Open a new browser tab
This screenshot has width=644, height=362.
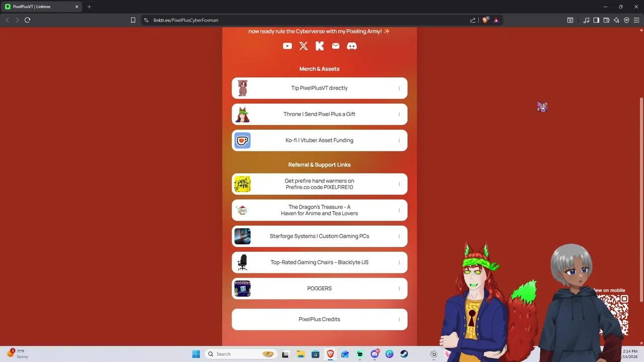(x=89, y=7)
